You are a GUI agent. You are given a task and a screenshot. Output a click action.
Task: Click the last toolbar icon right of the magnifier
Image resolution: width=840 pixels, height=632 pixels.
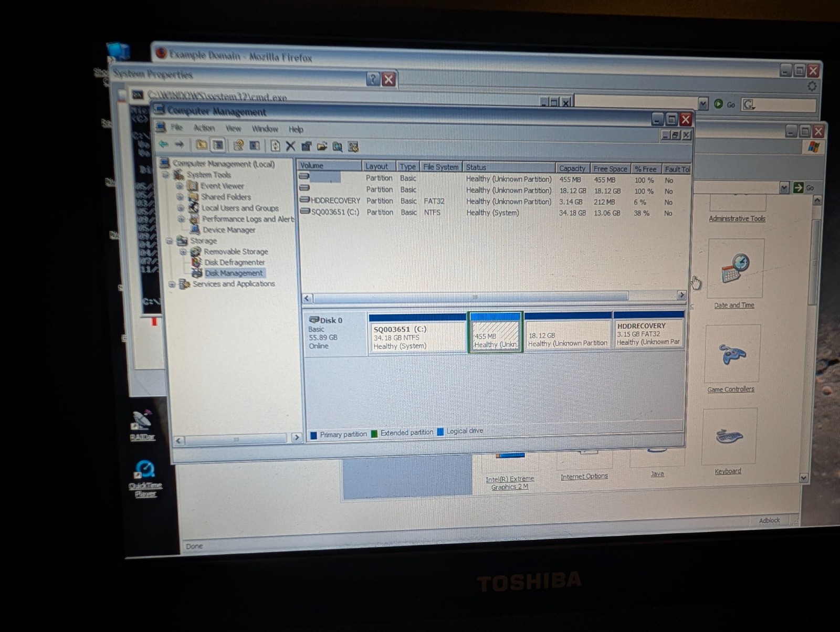pos(353,147)
